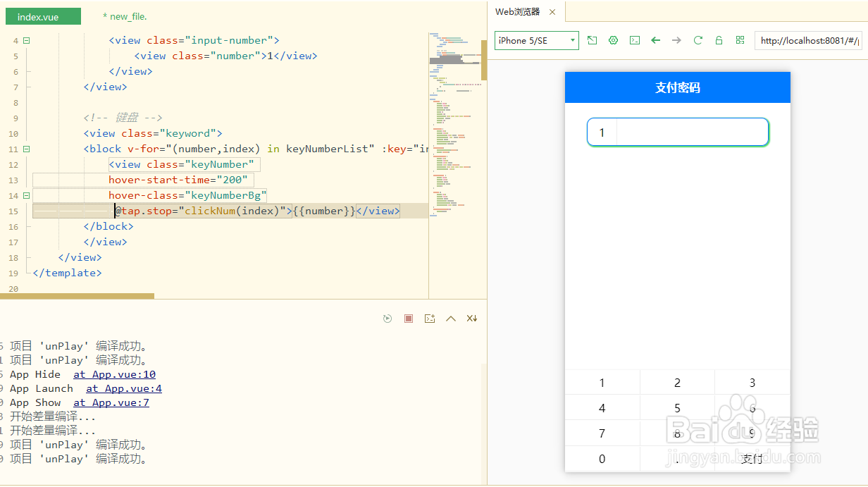
Task: Tap keypad number 2 in preview
Action: pos(677,383)
